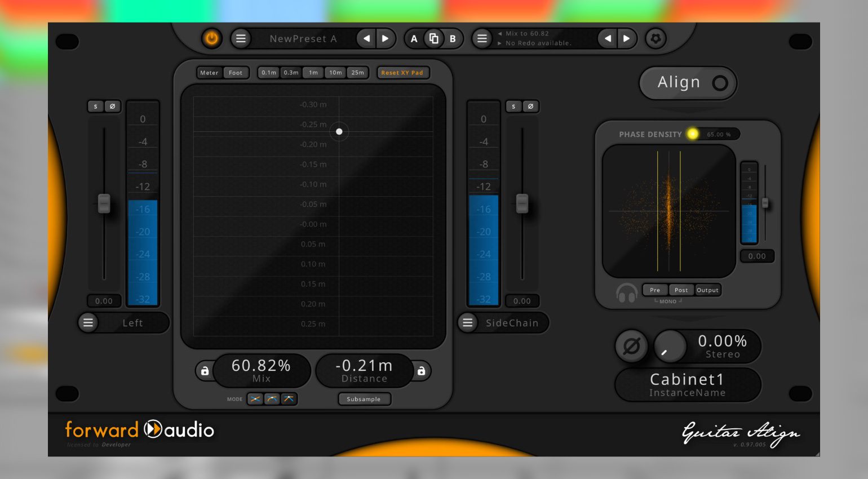Set the range to 0.3m

click(291, 73)
